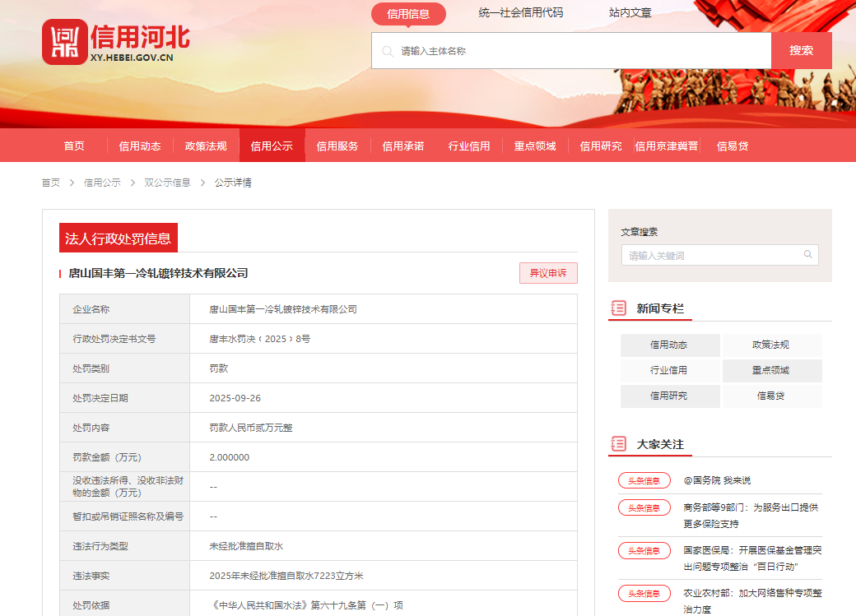Click the 新闻专栏 section icon
This screenshot has height=616, width=856.
[x=618, y=308]
